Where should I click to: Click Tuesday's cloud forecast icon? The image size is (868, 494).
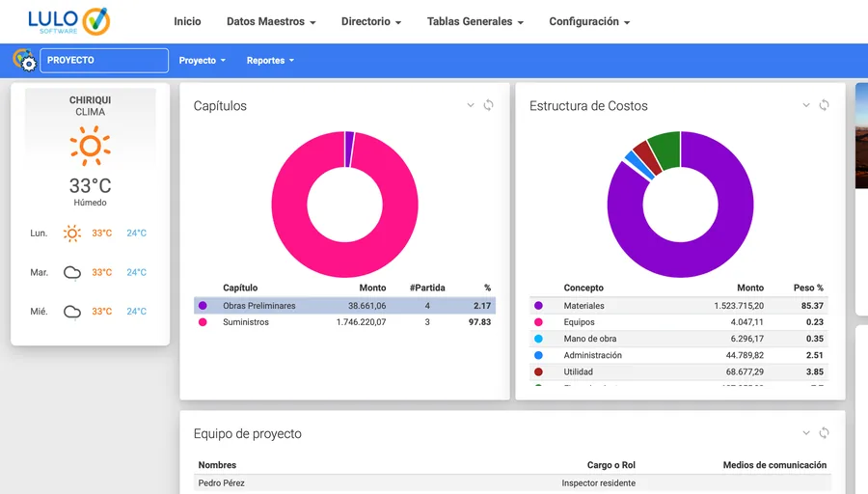point(72,272)
